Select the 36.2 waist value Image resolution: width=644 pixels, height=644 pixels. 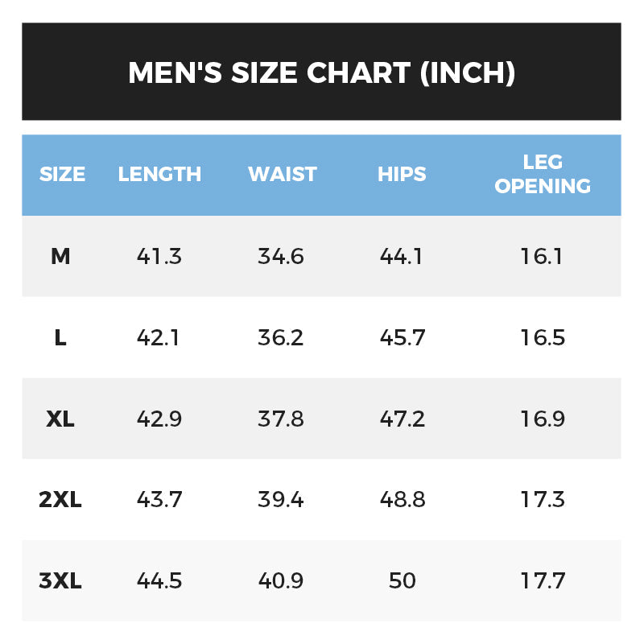(x=281, y=338)
